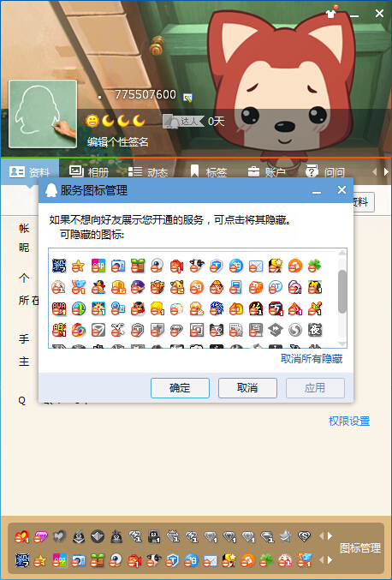The height and width of the screenshot is (580, 392).
Task: Click the grey "夜" icon in the dialog list
Action: click(x=314, y=330)
